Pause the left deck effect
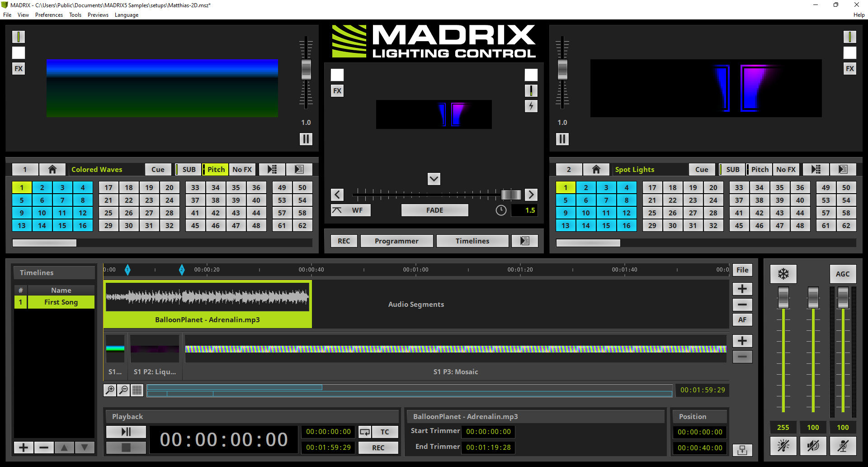This screenshot has width=868, height=467. tap(306, 139)
